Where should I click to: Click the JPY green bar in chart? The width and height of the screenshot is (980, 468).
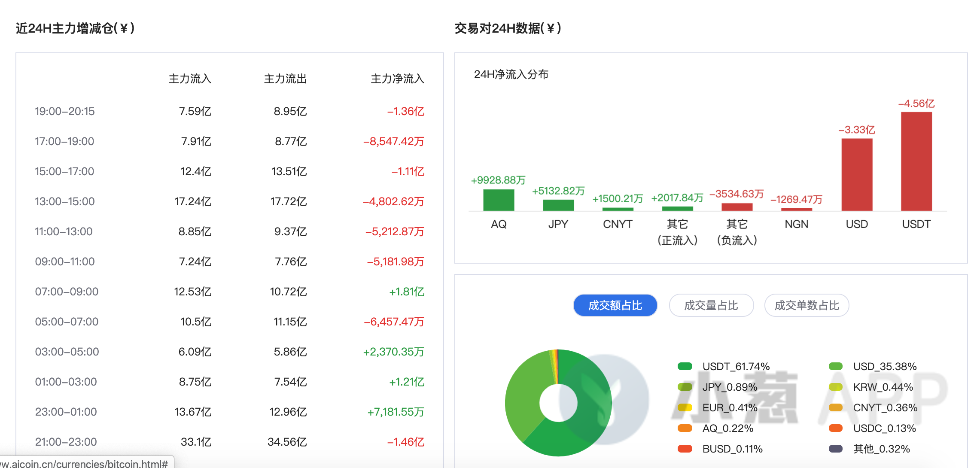tap(558, 205)
